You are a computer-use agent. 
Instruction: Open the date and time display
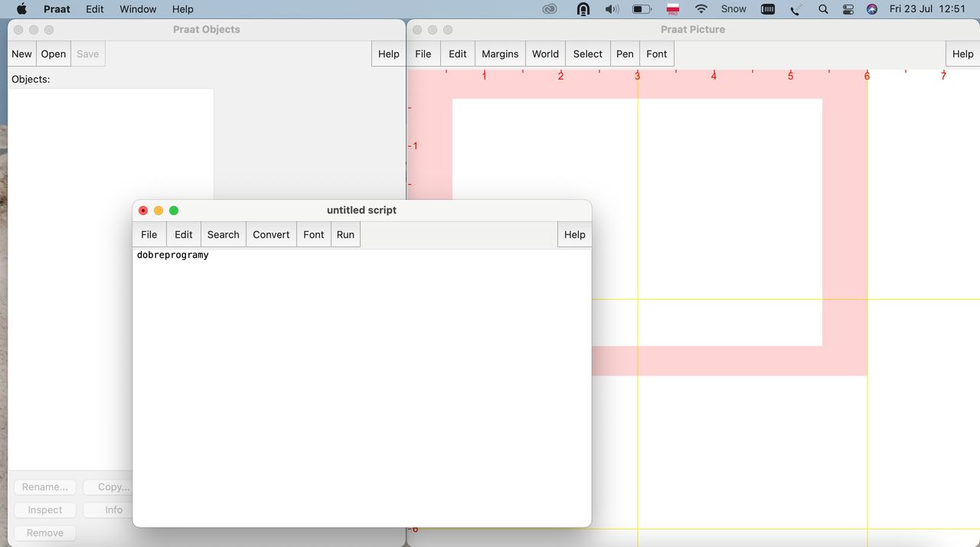pos(927,9)
